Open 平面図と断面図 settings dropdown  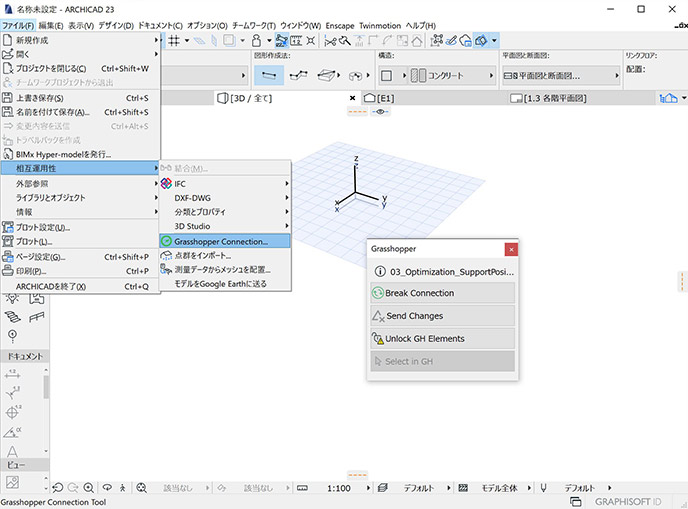[561, 75]
